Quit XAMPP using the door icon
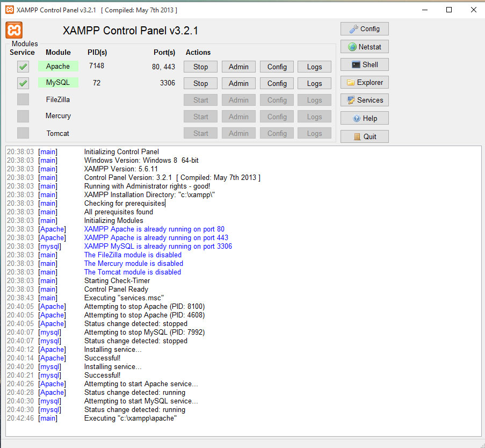Image resolution: width=485 pixels, height=448 pixels. coord(364,136)
